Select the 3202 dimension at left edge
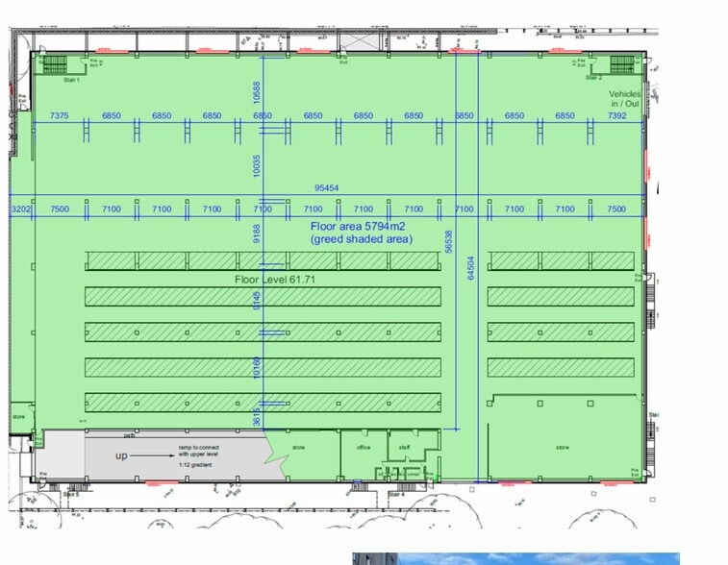 coord(21,209)
